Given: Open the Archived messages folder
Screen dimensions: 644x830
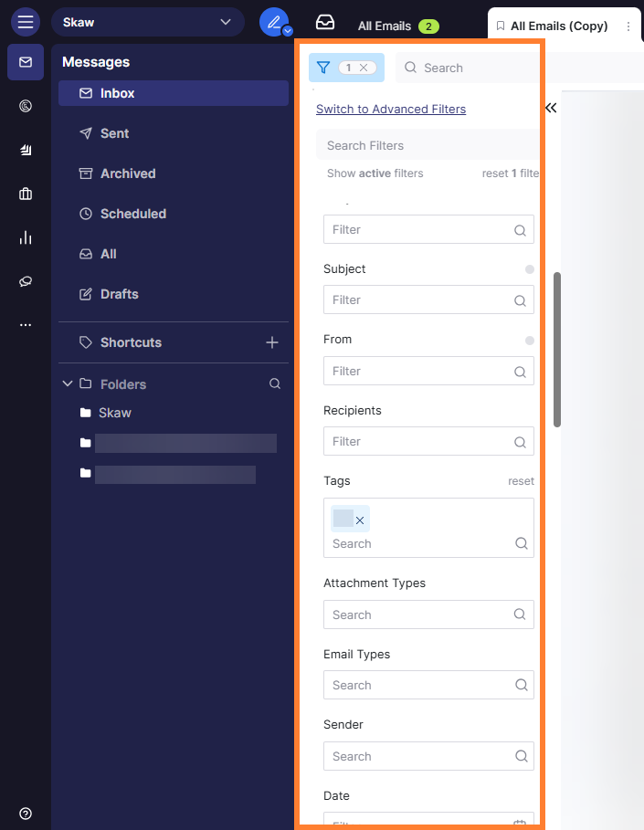Looking at the screenshot, I should tap(128, 173).
